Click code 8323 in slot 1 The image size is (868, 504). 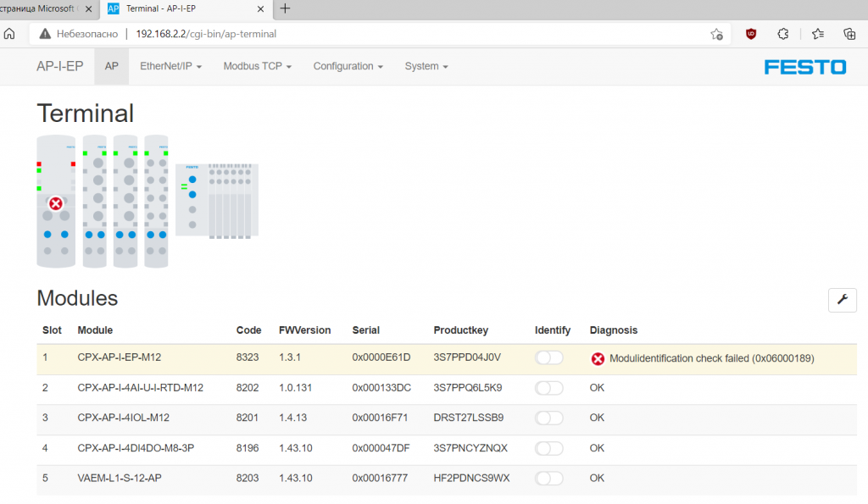point(248,357)
